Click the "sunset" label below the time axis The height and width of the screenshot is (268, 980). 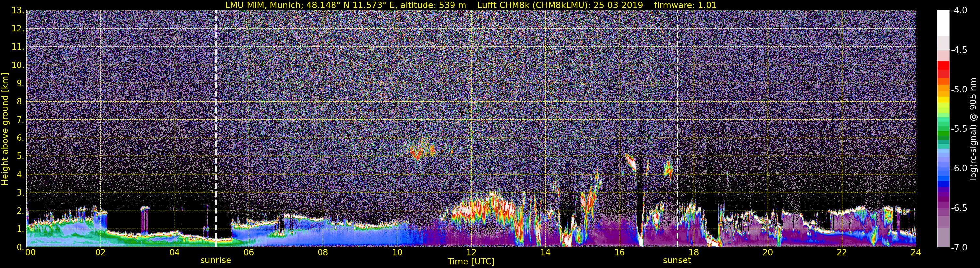pyautogui.click(x=677, y=261)
